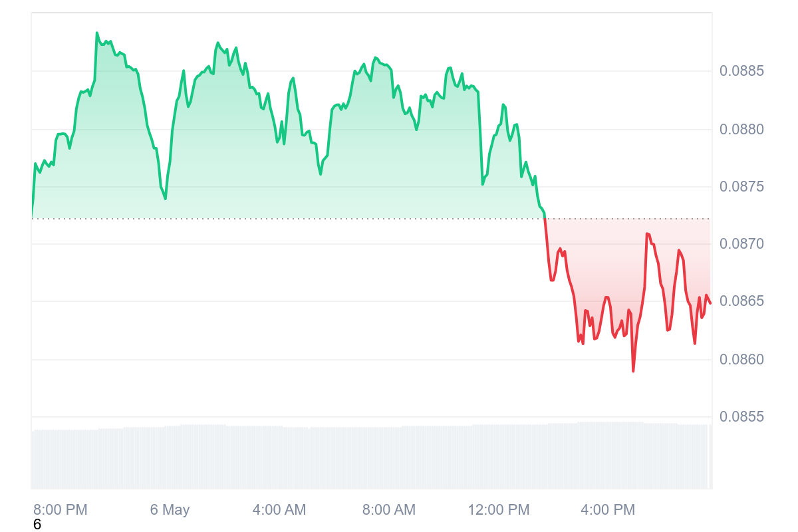Click the 0.0865 price axis label
This screenshot has height=532, width=798.
(741, 301)
